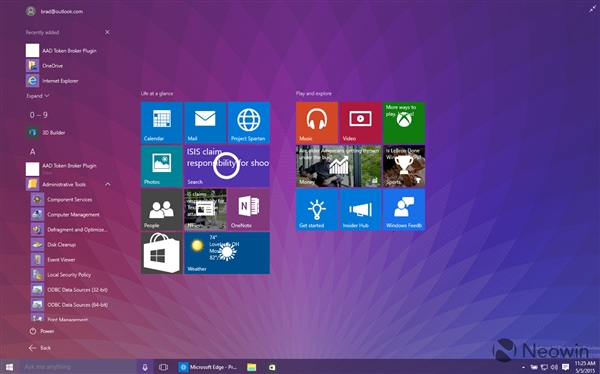This screenshot has width=600, height=374.
Task: Open the Weather tile
Action: click(227, 253)
